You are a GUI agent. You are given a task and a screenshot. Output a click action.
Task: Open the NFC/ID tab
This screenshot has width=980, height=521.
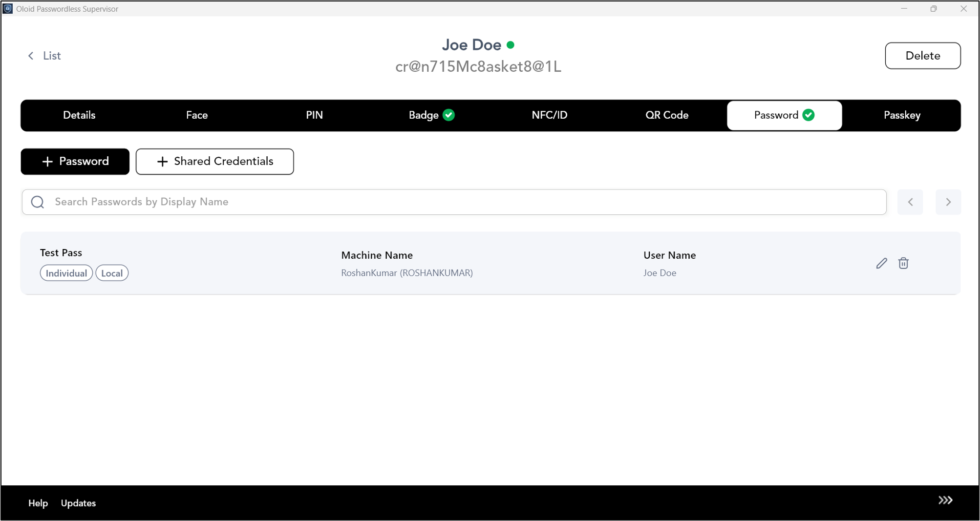click(x=550, y=115)
